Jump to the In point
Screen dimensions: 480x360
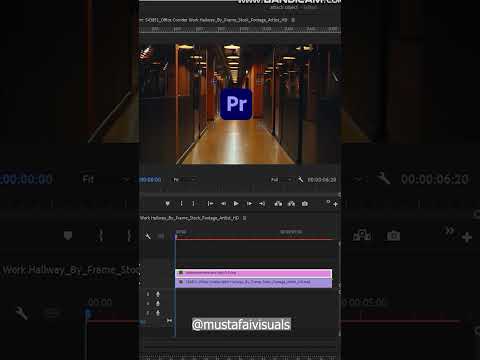[x=210, y=203]
